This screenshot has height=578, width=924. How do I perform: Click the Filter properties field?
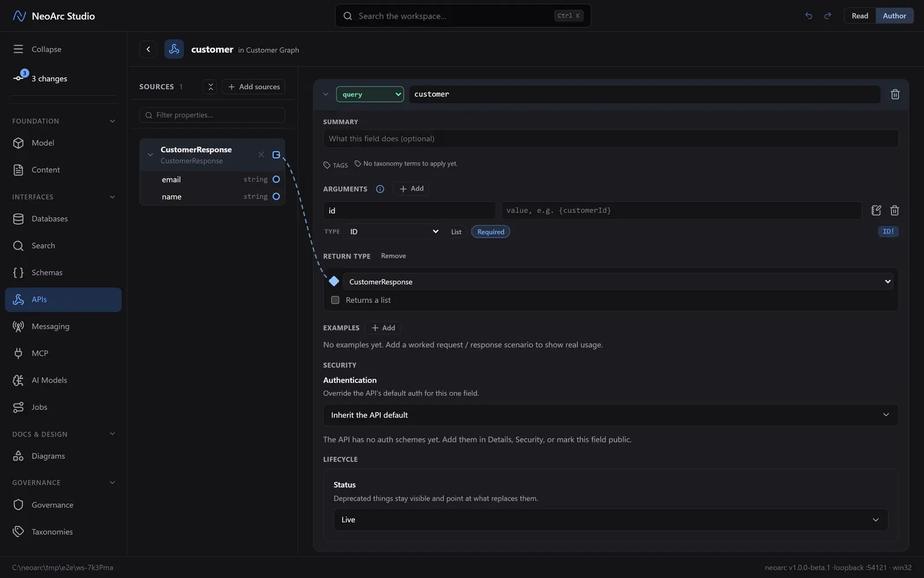click(212, 115)
